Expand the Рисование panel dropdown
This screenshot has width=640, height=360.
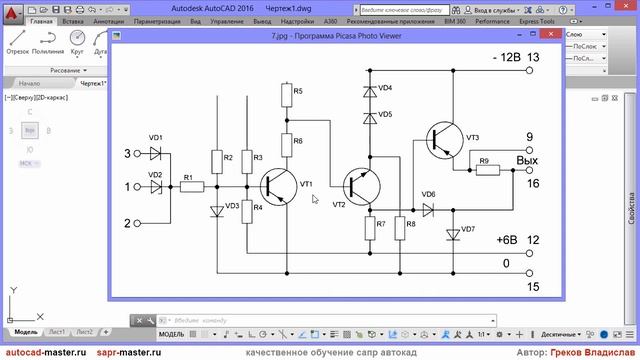click(68, 70)
